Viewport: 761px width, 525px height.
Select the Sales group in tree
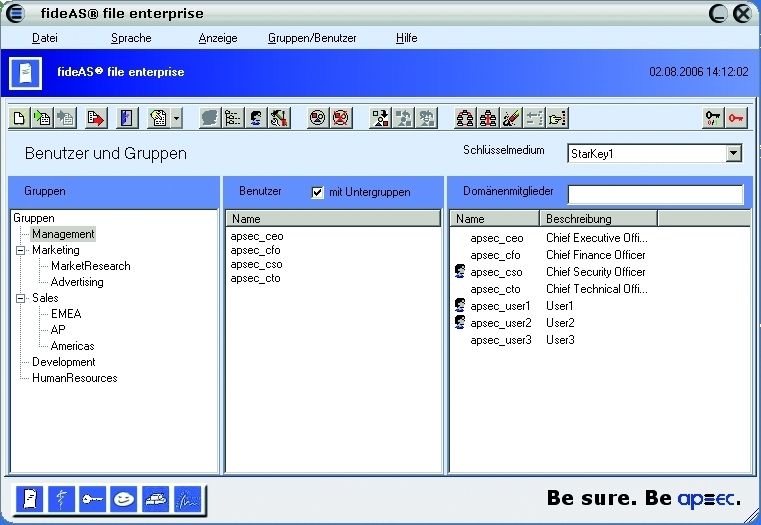(45, 298)
